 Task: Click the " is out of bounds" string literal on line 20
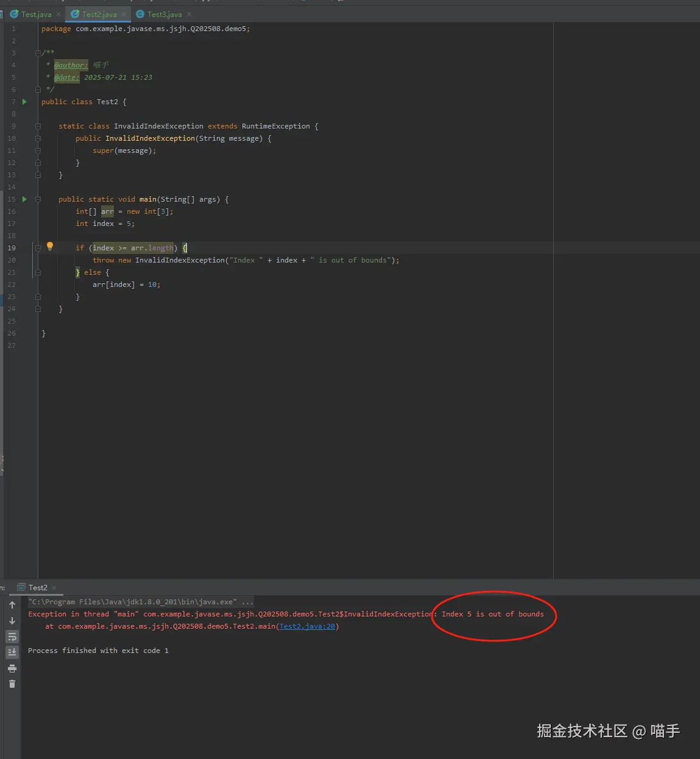[351, 260]
